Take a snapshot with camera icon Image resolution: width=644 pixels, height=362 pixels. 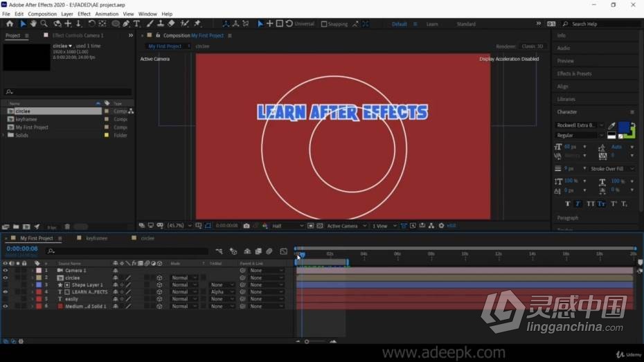pos(247,226)
